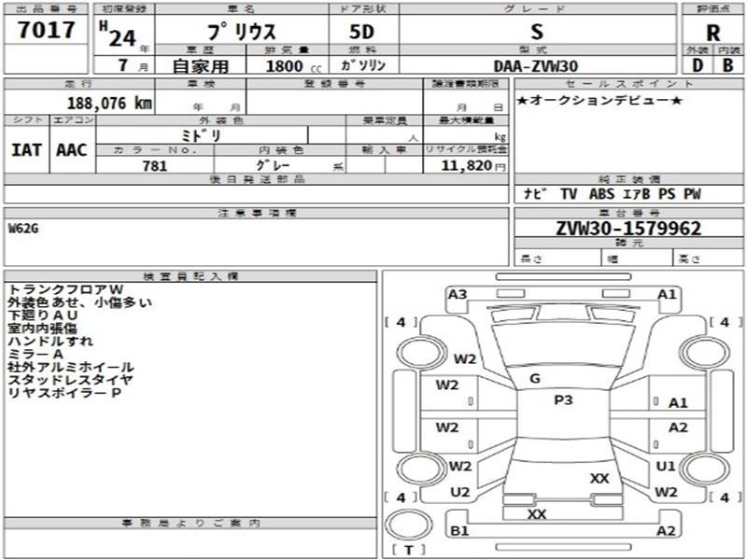Click the color number 781
Viewport: 747px width, 560px height.
(x=155, y=166)
